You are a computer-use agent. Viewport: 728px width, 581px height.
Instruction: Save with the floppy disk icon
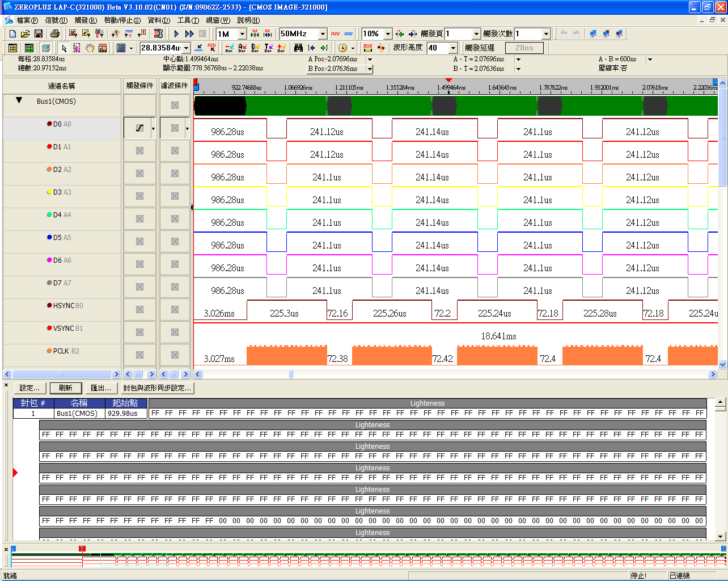[x=39, y=34]
